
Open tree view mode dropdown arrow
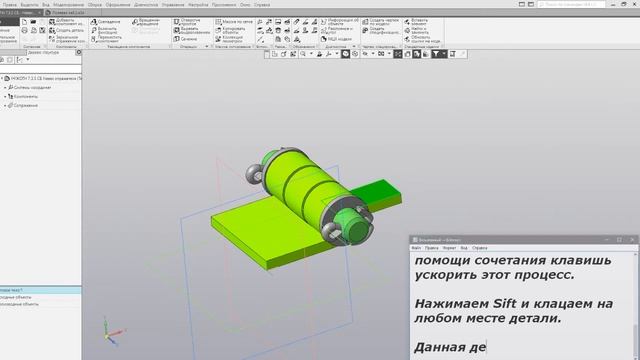click(x=28, y=60)
